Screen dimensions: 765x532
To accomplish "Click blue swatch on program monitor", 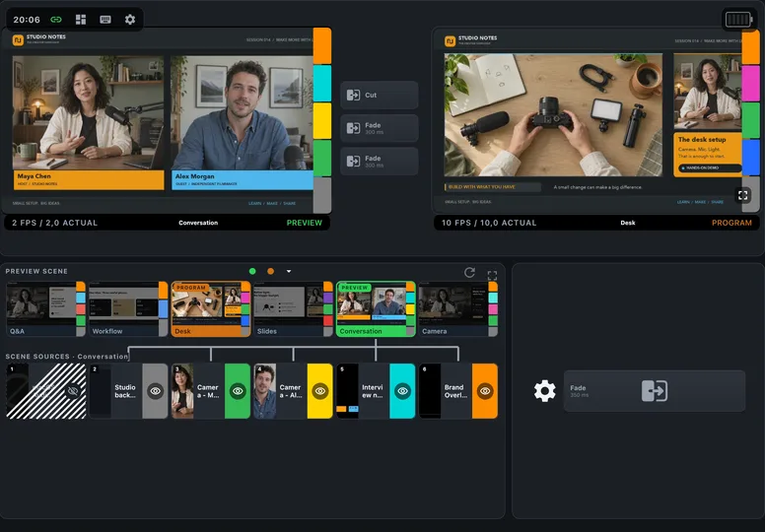I will pyautogui.click(x=751, y=157).
